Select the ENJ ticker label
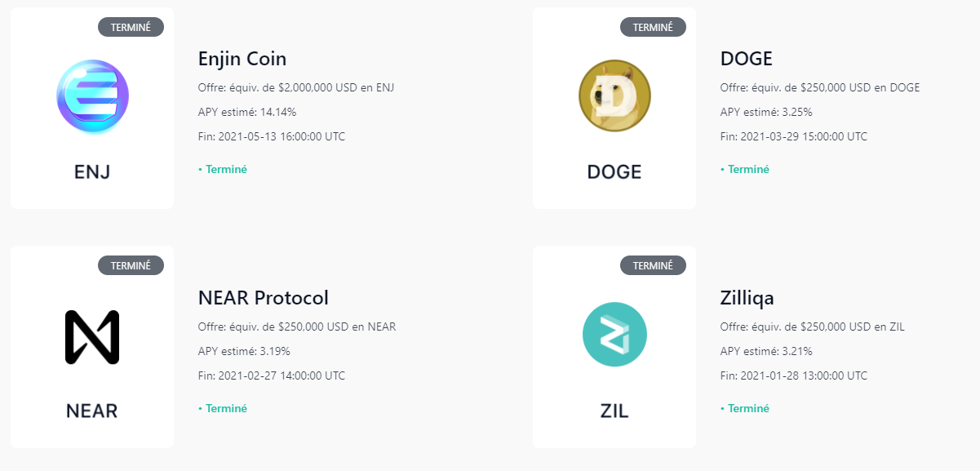Screen dimensions: 980x471 [92, 172]
